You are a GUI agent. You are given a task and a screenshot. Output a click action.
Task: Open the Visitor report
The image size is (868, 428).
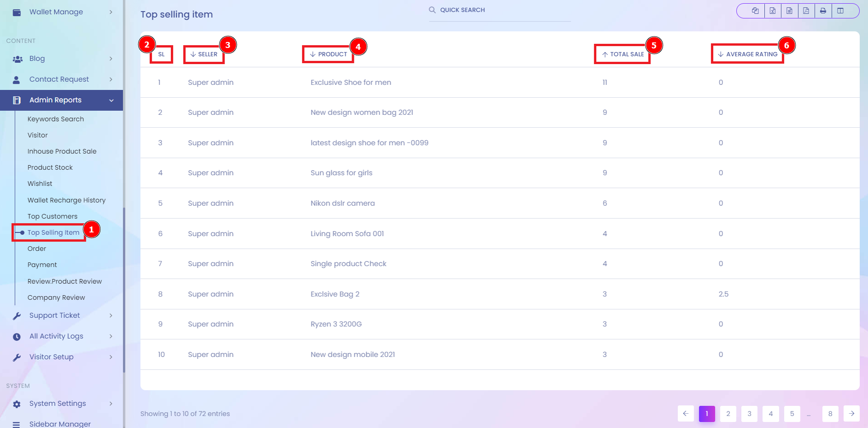point(38,135)
